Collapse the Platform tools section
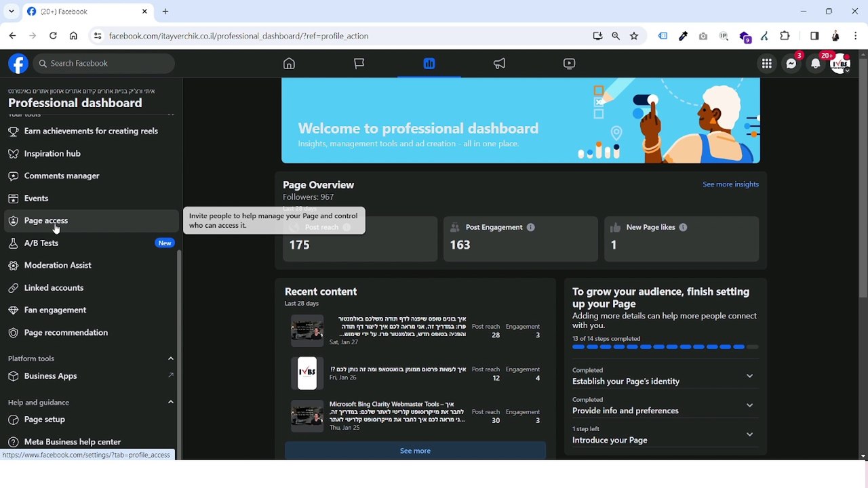Screen dimensions: 868x488 [x=171, y=359]
